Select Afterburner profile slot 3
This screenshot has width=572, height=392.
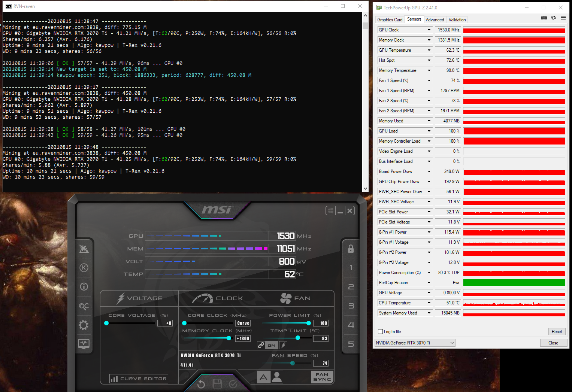(x=351, y=306)
